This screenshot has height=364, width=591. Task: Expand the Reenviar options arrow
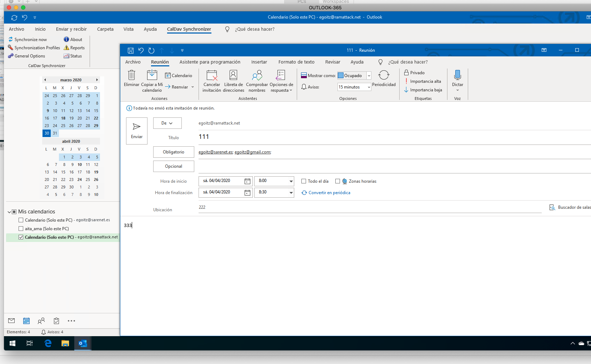[192, 87]
